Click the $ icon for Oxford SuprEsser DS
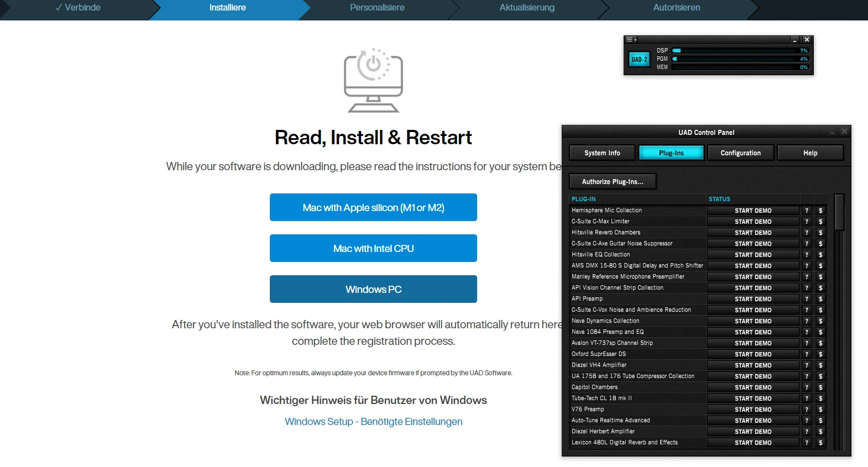This screenshot has width=868, height=467. [820, 354]
